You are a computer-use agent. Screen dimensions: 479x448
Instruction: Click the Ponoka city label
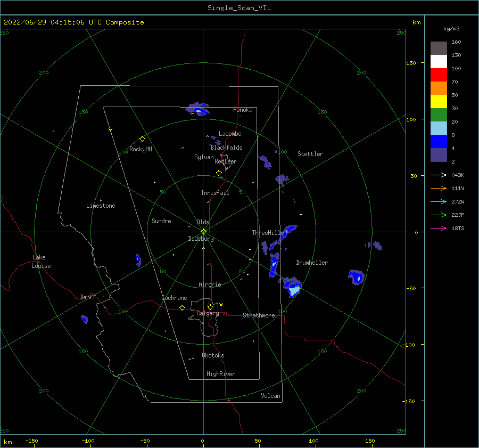[x=243, y=110]
